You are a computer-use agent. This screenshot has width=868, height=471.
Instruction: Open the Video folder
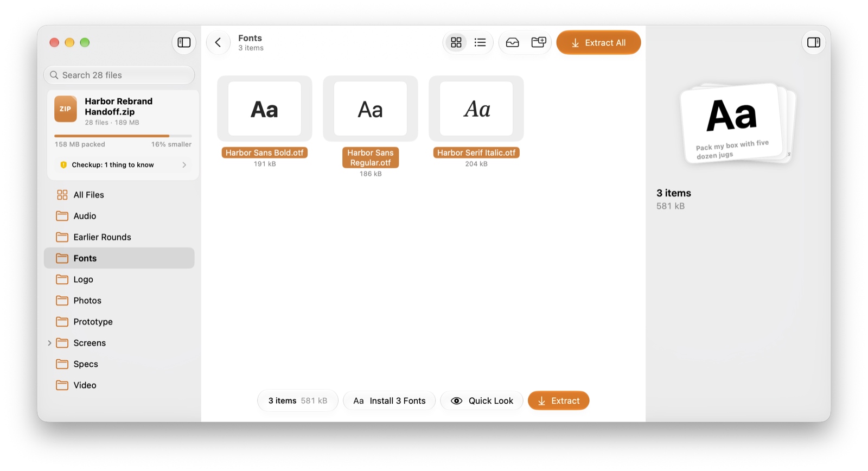click(119, 385)
